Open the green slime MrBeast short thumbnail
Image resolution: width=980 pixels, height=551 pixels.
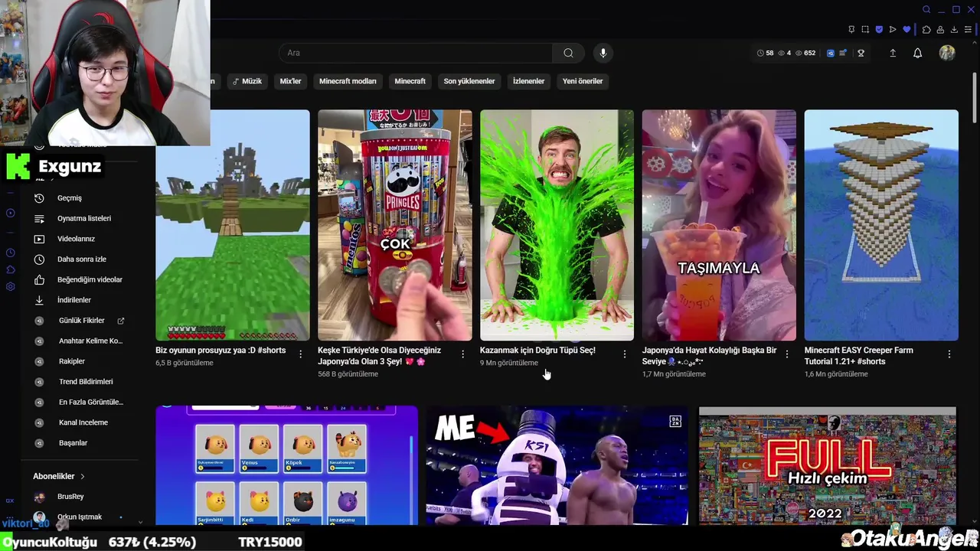tap(557, 225)
